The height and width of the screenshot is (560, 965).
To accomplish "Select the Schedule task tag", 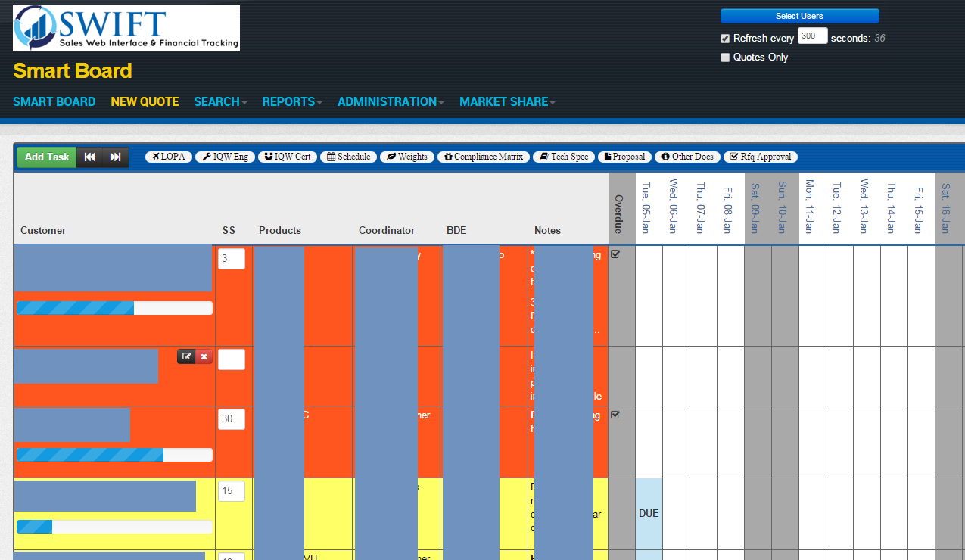I will pos(348,157).
